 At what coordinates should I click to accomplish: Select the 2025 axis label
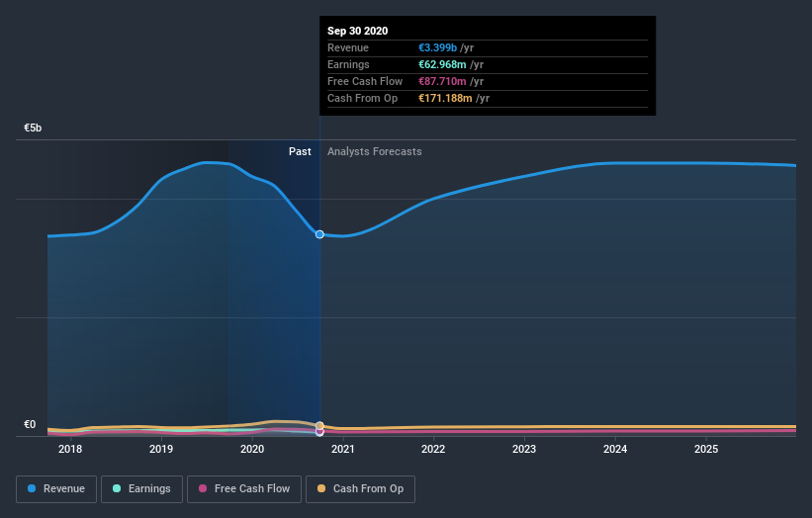(706, 449)
